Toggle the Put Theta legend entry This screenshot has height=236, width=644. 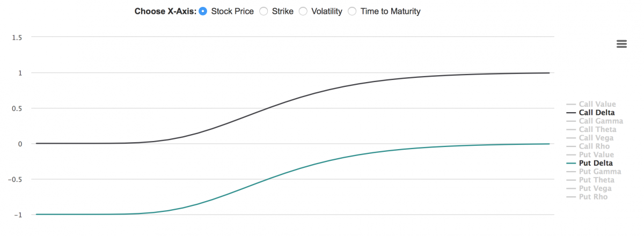[596, 180]
